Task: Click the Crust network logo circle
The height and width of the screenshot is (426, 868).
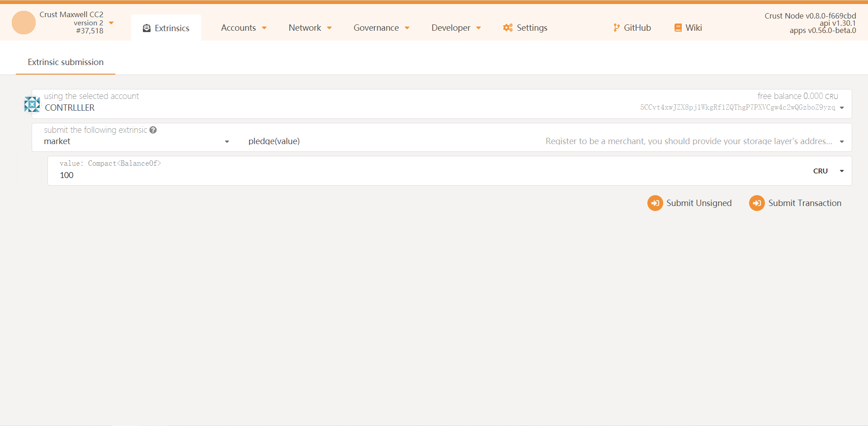Action: (24, 23)
